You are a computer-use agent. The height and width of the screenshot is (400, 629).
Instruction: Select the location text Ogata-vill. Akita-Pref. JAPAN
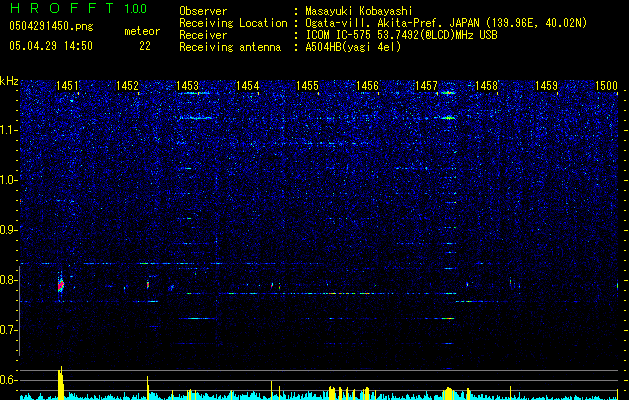[392, 23]
